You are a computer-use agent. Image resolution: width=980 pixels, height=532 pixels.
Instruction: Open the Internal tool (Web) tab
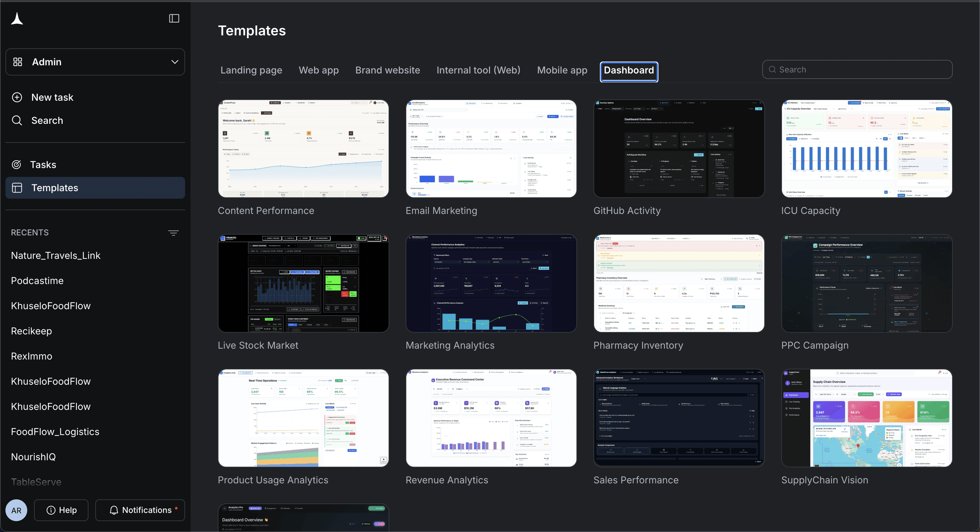click(x=478, y=70)
